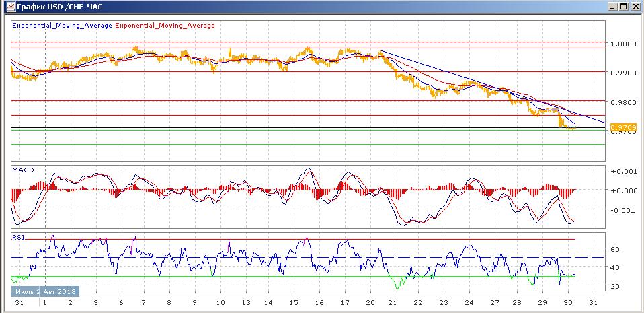Viewport: 644px width, 313px height.
Task: Click the RSI 60 level label
Action: pos(615,249)
